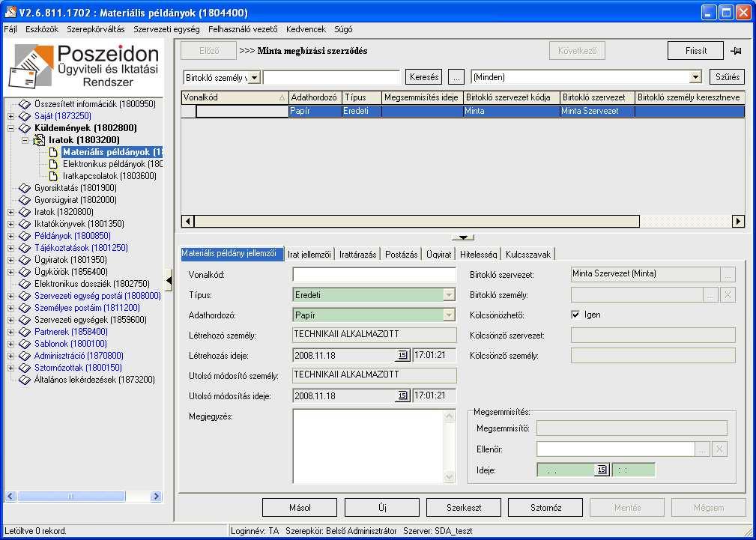This screenshot has height=540, width=756.
Task: Switch to the Irattárazás tab
Action: click(x=357, y=254)
